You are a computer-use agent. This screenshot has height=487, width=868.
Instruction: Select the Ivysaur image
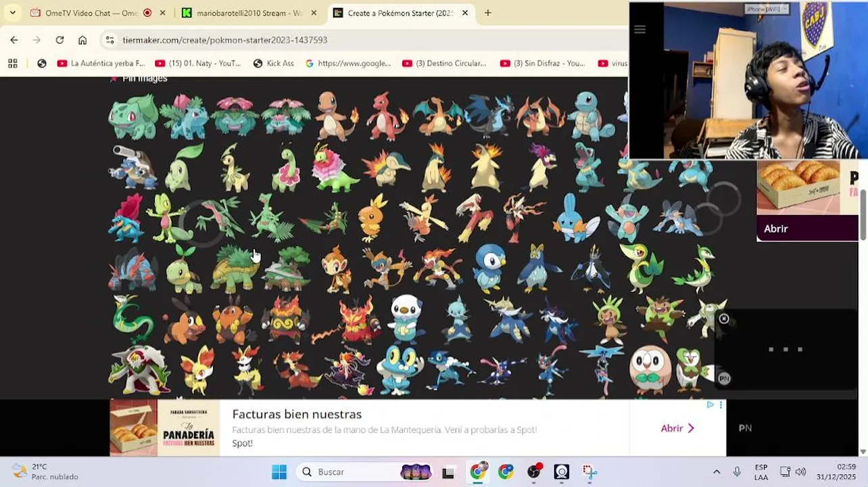coord(184,116)
